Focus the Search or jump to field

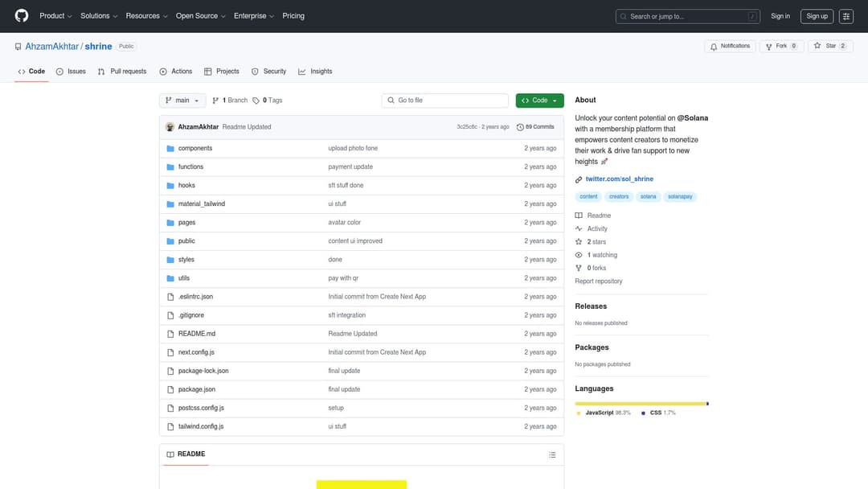pyautogui.click(x=687, y=17)
